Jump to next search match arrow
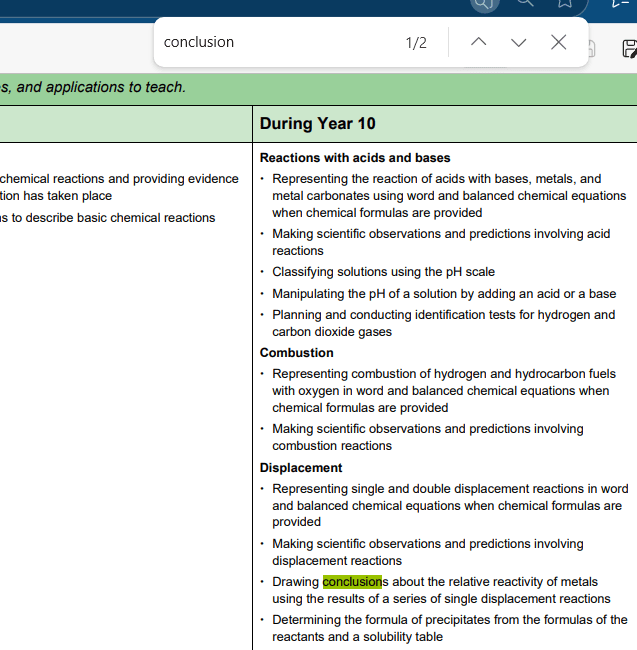Screen dimensions: 637x650 click(x=518, y=42)
